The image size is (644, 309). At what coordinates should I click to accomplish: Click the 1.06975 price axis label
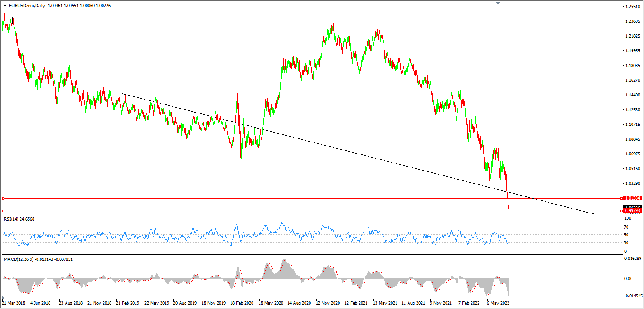633,154
